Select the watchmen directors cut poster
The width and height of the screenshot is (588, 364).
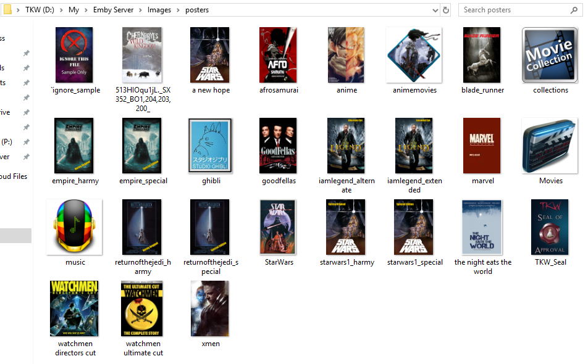[x=74, y=308]
